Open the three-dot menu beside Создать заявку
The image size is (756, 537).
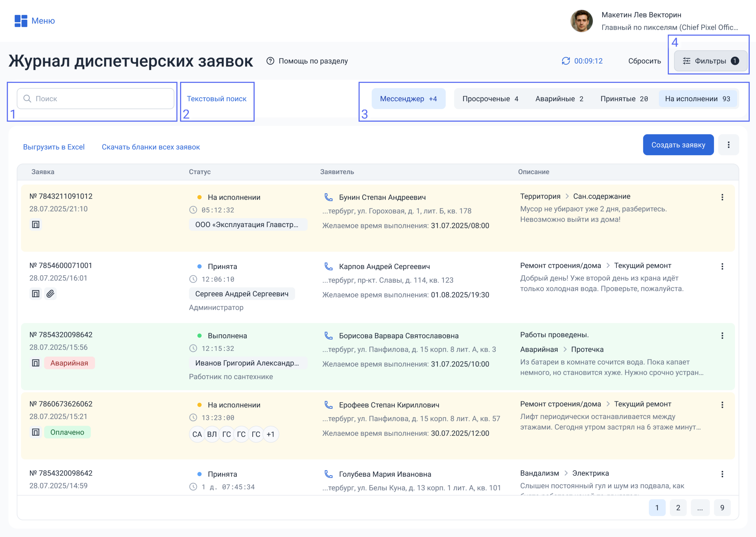728,145
